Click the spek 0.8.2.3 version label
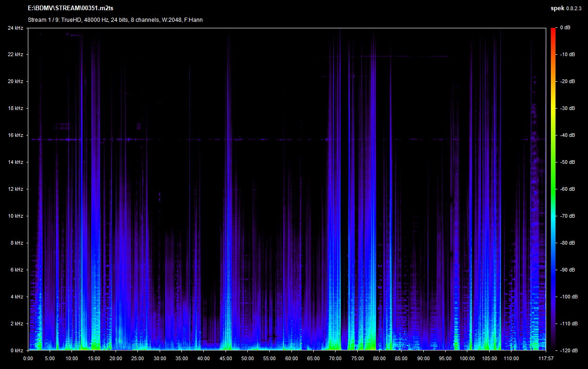The height and width of the screenshot is (369, 588). click(566, 9)
